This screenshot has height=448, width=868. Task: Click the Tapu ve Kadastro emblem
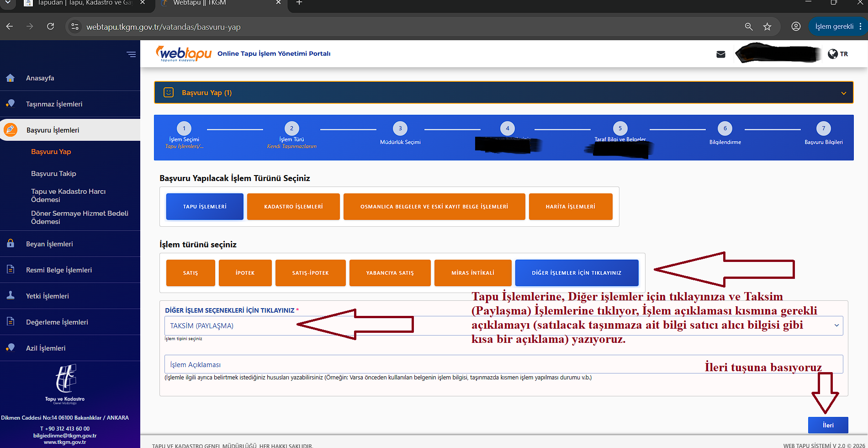[x=65, y=378]
